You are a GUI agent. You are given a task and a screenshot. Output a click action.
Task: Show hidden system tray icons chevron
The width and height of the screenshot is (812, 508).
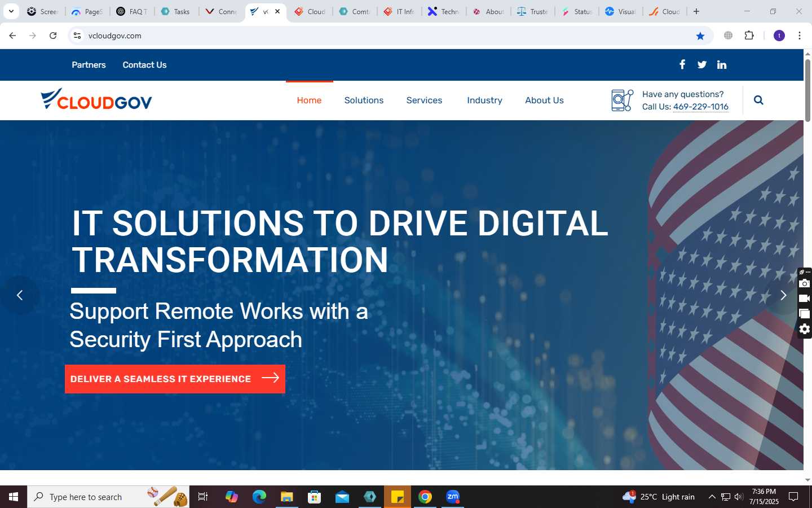[712, 497]
